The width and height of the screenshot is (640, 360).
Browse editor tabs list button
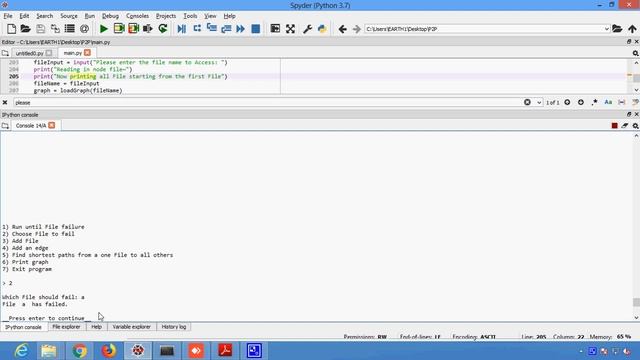tap(5, 53)
